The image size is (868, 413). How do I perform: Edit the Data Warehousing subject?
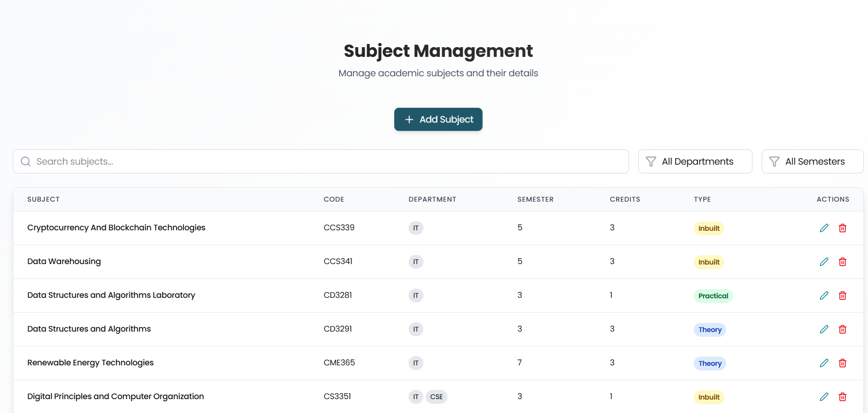point(824,262)
